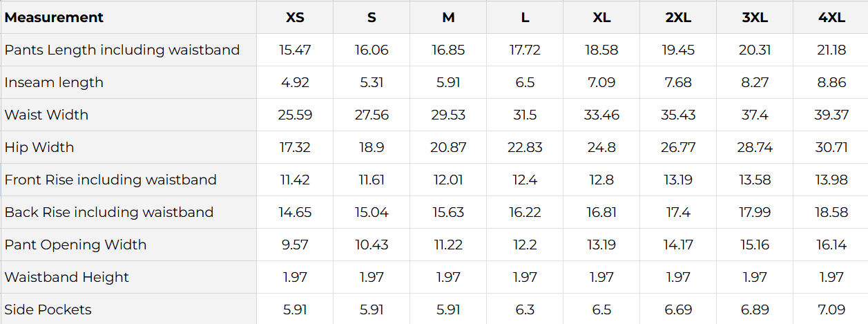868x324 pixels.
Task: Click the Waist Width row label
Action: pos(46,115)
